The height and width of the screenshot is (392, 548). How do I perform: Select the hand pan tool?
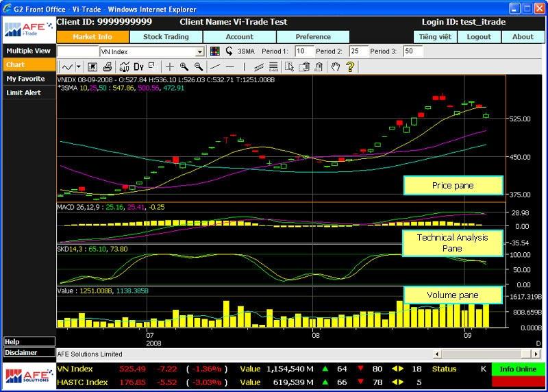click(336, 66)
